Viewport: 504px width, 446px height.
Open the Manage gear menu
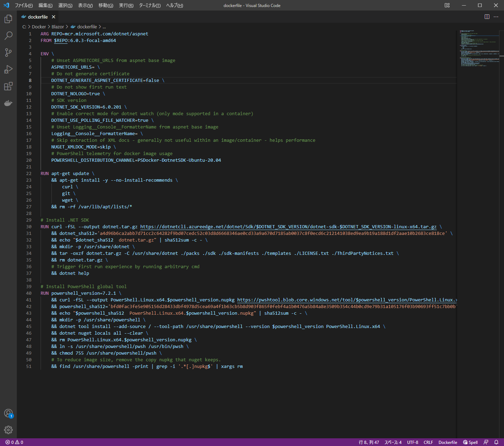click(8, 430)
